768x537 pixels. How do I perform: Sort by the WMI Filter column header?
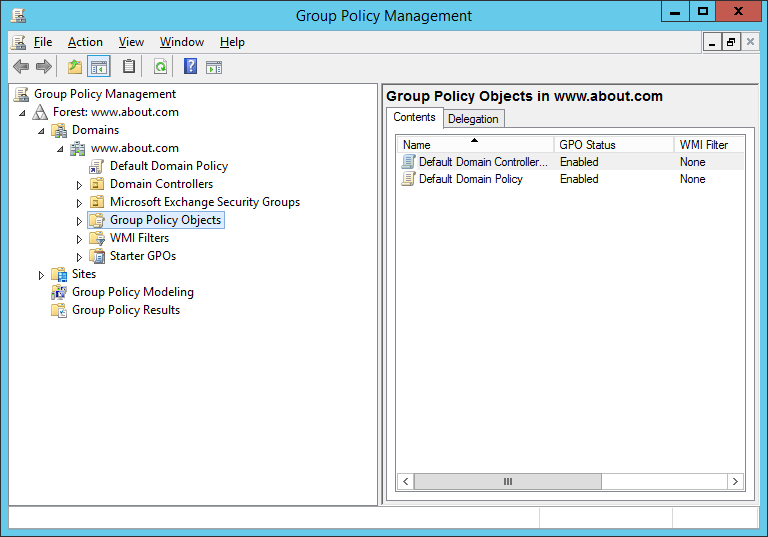(x=709, y=145)
